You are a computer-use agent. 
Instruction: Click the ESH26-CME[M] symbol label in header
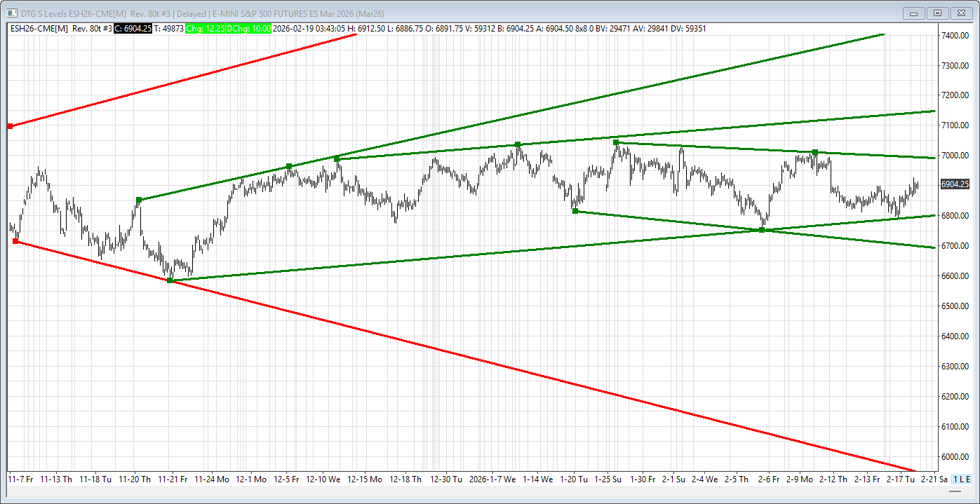38,29
